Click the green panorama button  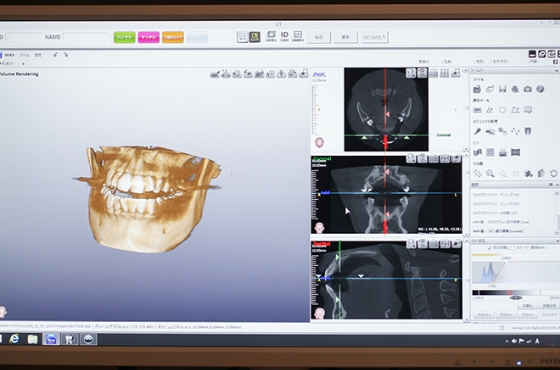pyautogui.click(x=124, y=37)
